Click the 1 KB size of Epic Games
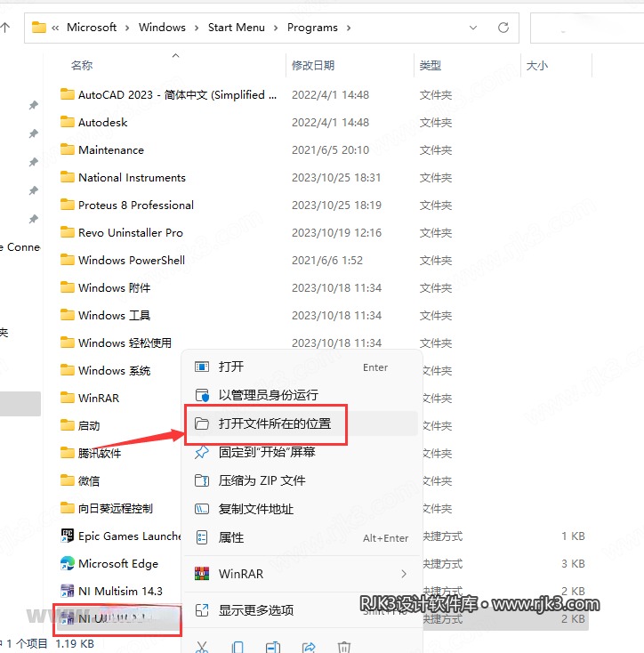The image size is (644, 653). [573, 536]
